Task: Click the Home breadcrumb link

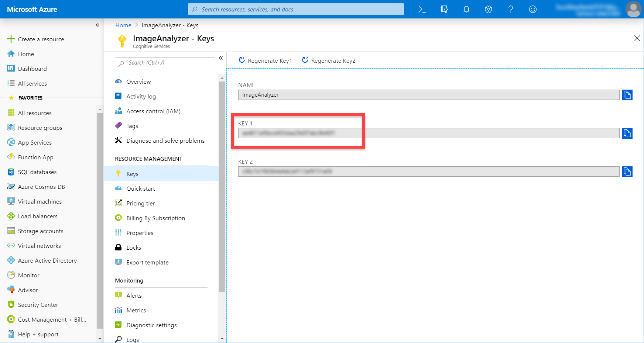Action: (123, 25)
